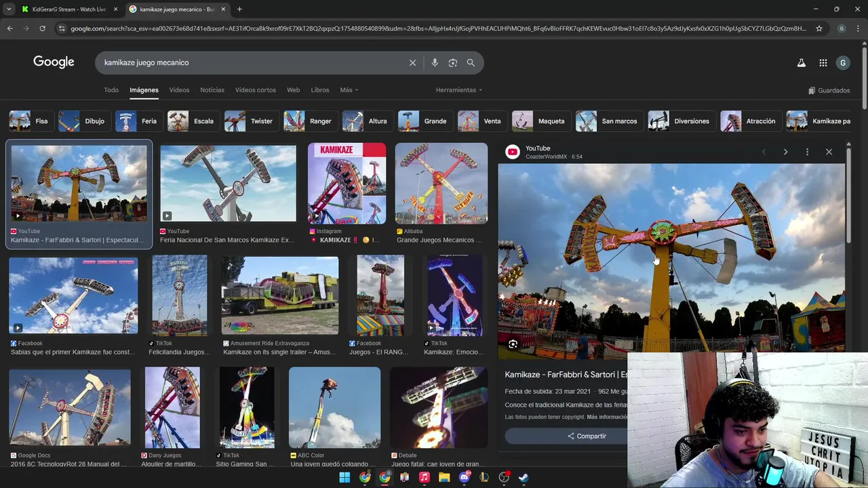Open the Google account avatar in page header
The height and width of the screenshot is (488, 868).
coord(843,62)
